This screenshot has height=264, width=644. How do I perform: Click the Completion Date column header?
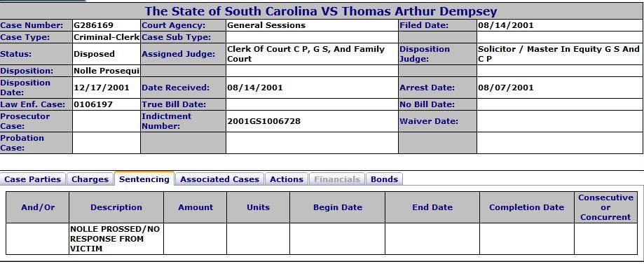point(526,207)
